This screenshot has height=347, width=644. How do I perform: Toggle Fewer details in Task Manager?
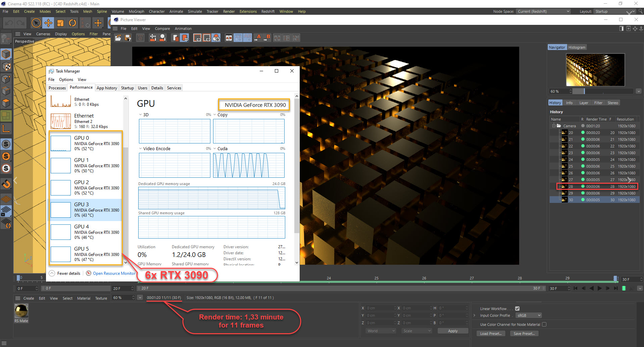65,273
